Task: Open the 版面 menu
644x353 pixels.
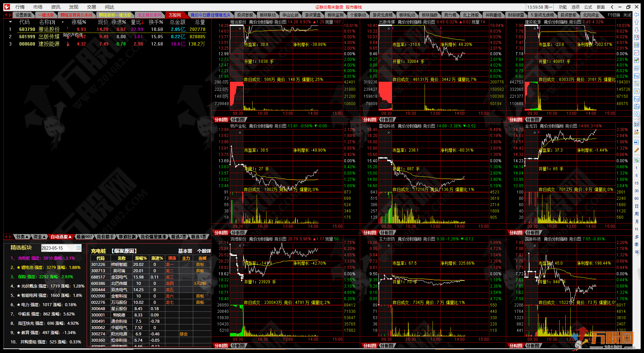Action: [601, 7]
